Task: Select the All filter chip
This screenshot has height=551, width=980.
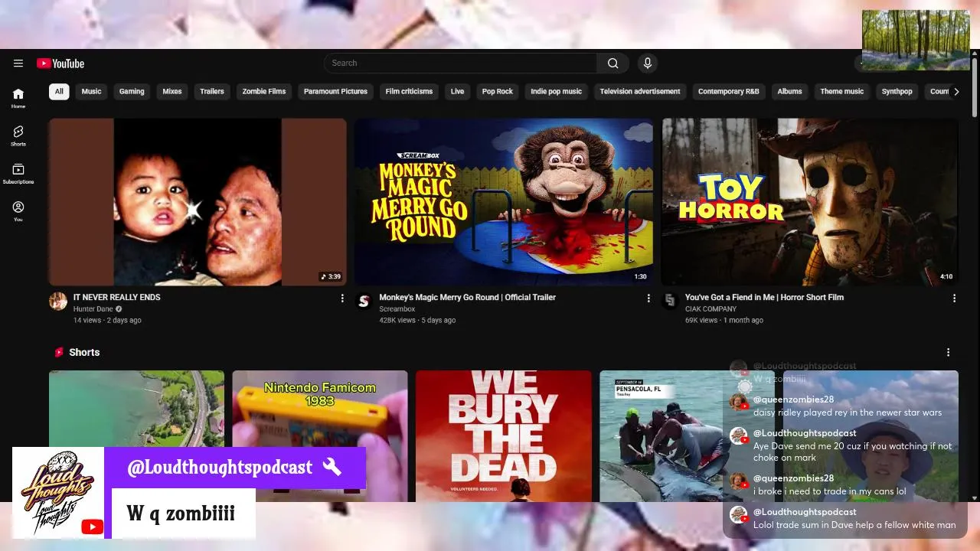Action: pos(59,91)
